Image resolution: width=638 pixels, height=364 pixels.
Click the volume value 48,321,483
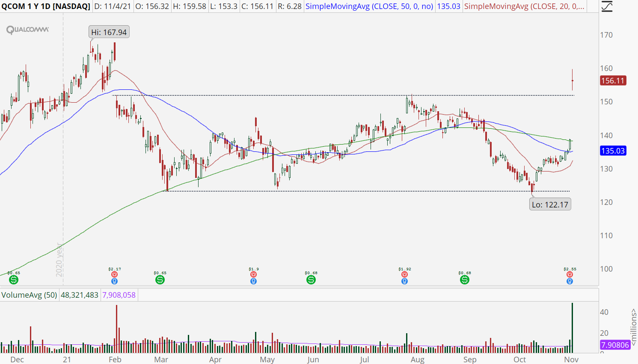tap(80, 295)
